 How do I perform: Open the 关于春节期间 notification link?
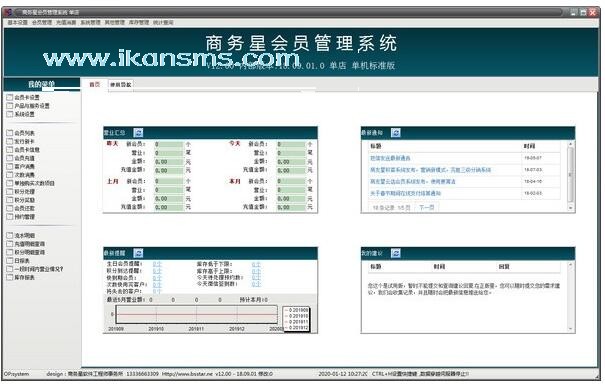coord(406,193)
